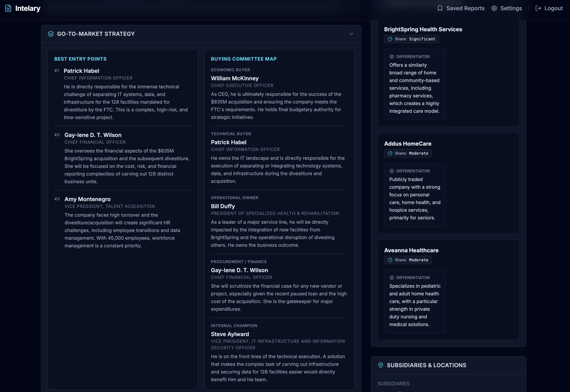Click the Settings gear icon
570x392 pixels.
494,8
